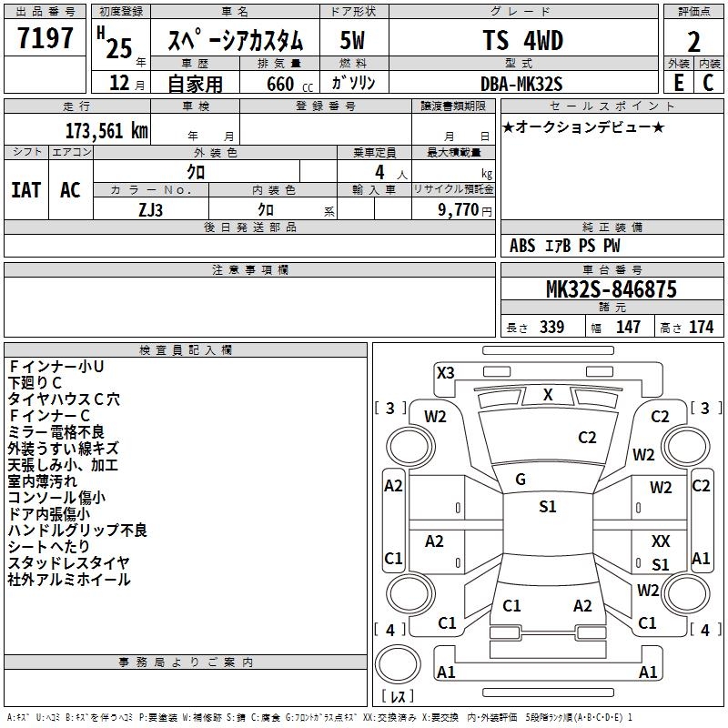Select the color number ZJ3
The width and height of the screenshot is (728, 728).
pos(150,210)
